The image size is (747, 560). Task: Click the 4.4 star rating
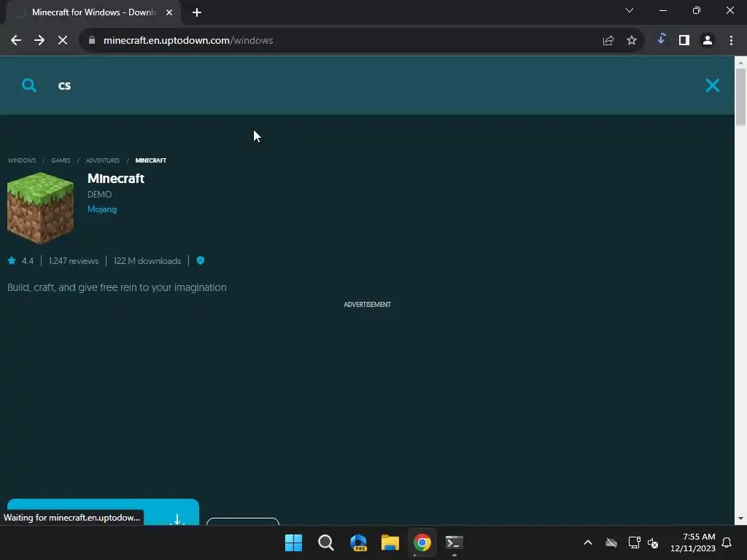tap(21, 261)
